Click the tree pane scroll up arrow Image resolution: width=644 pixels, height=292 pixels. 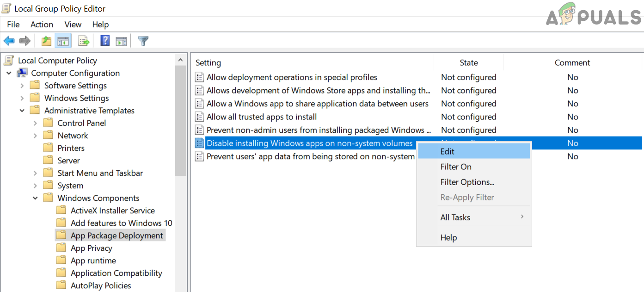181,60
